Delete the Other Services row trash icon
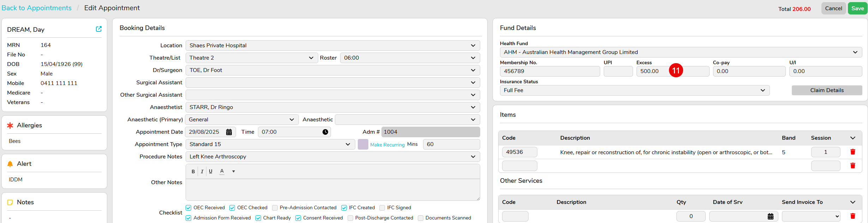 [852, 216]
